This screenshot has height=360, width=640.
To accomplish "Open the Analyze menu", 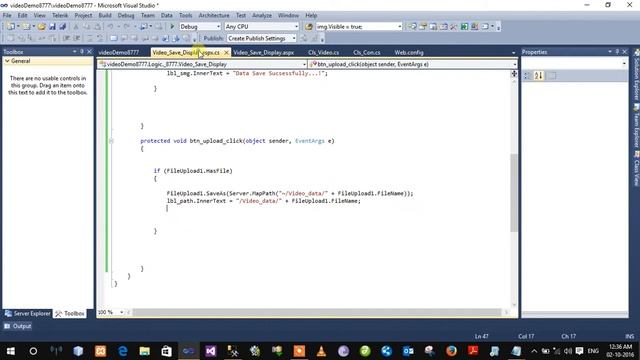I will pos(262,16).
